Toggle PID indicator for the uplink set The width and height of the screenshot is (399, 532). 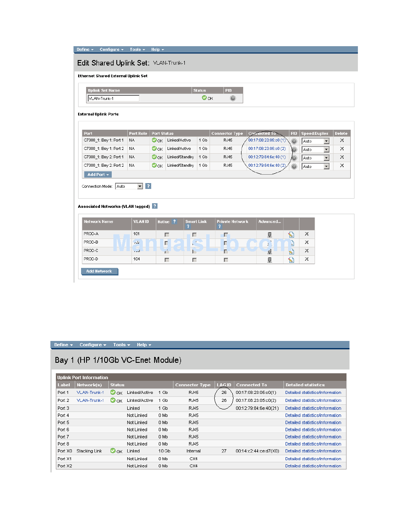[233, 98]
